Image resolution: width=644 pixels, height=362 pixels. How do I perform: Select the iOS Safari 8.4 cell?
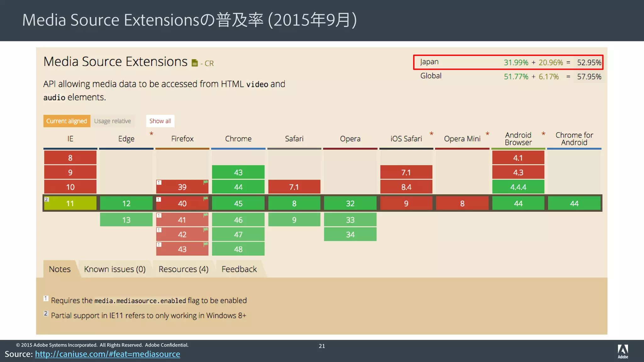tap(406, 187)
